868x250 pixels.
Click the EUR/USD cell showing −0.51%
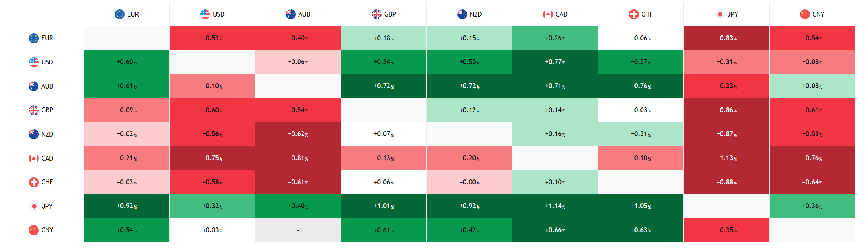point(212,38)
